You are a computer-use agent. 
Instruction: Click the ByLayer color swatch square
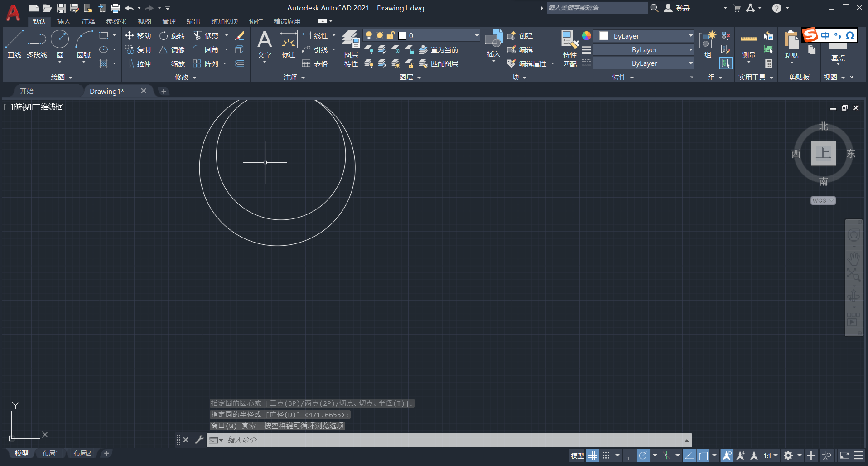[604, 36]
